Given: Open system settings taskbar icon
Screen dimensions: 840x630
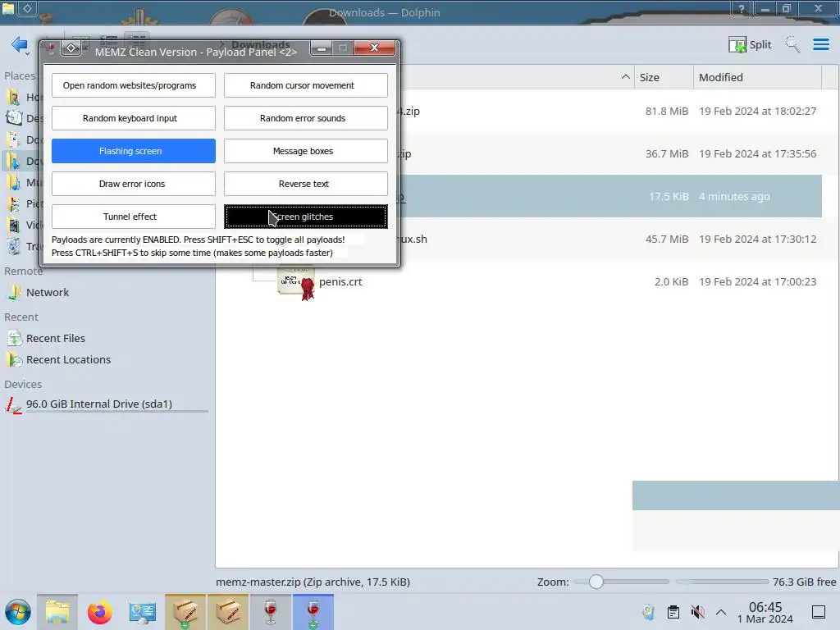Looking at the screenshot, I should tap(142, 612).
